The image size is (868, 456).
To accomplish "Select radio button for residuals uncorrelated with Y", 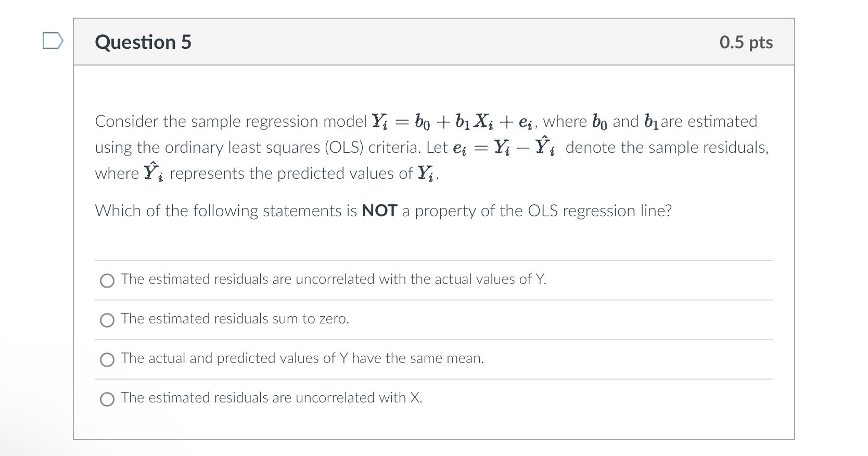I will pyautogui.click(x=107, y=281).
